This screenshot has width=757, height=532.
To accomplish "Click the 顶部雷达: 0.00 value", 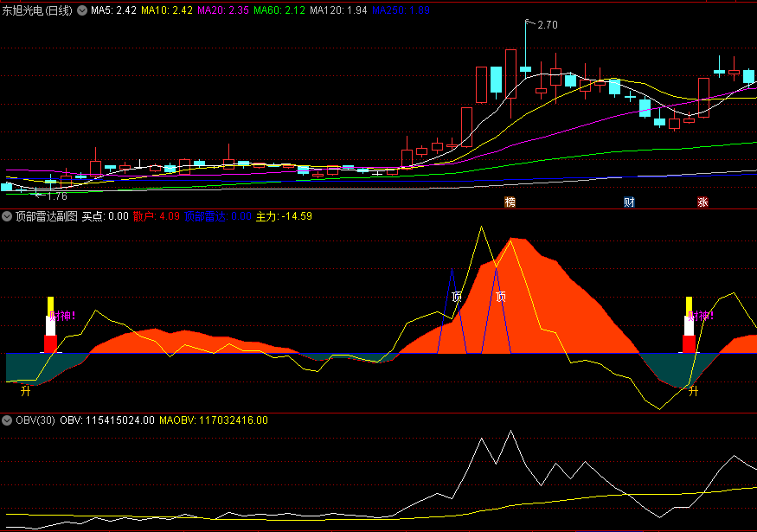I will 218,216.
